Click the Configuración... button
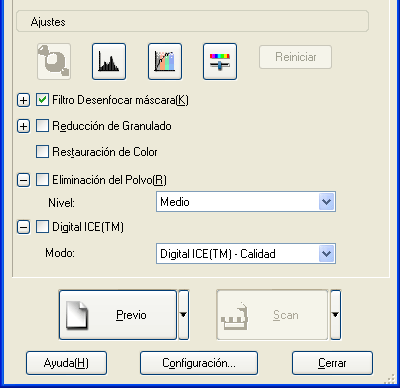The image size is (400, 388). 199,363
